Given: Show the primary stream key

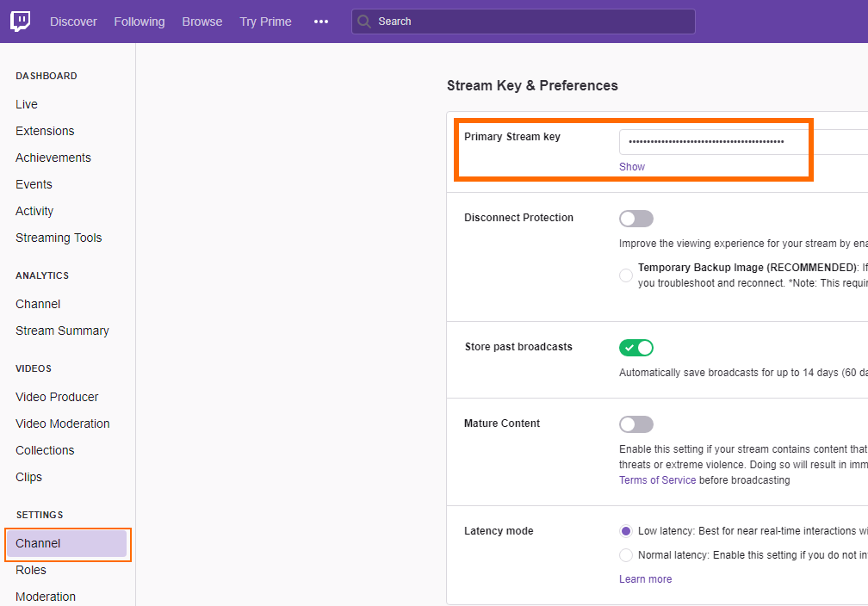Looking at the screenshot, I should coord(632,167).
